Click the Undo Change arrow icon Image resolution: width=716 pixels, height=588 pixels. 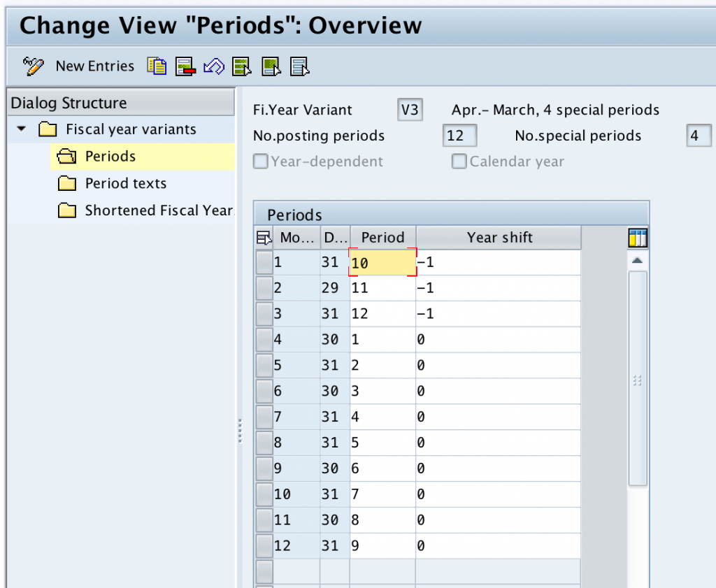click(214, 66)
